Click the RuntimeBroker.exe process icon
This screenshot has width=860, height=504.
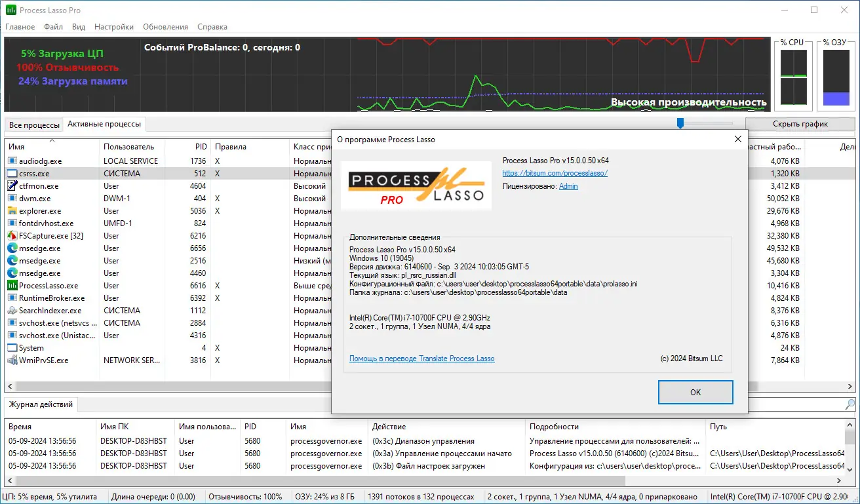pyautogui.click(x=12, y=298)
